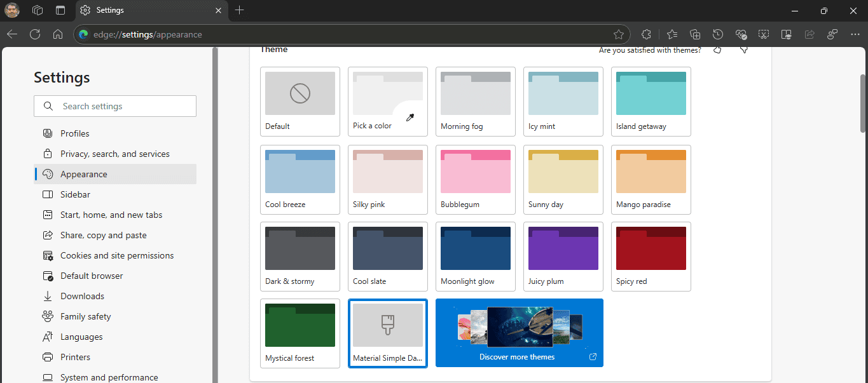This screenshot has width=868, height=383.
Task: Open the Collections toolbar icon
Action: tap(695, 34)
